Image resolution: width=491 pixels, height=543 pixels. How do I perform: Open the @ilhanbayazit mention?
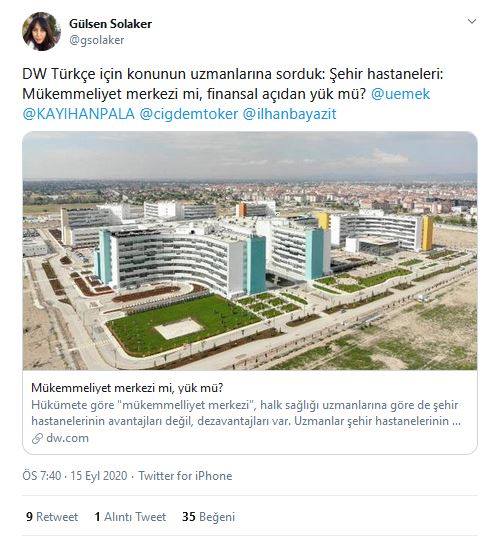click(x=289, y=114)
